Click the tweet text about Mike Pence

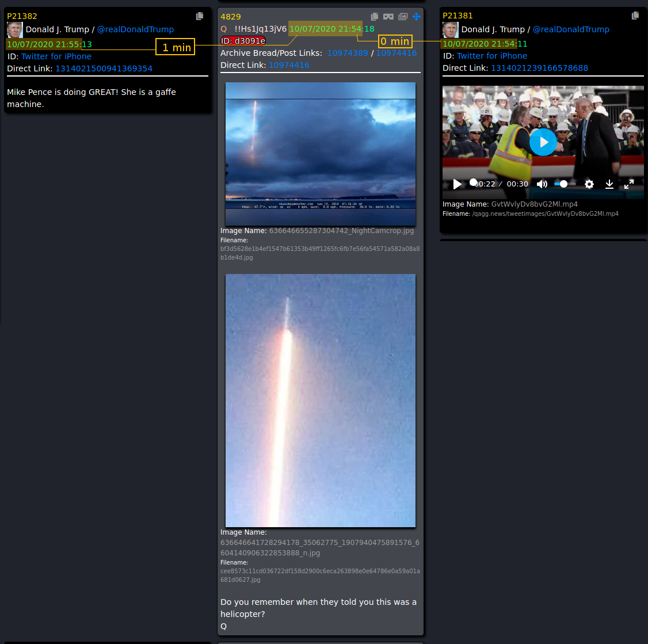coord(92,98)
